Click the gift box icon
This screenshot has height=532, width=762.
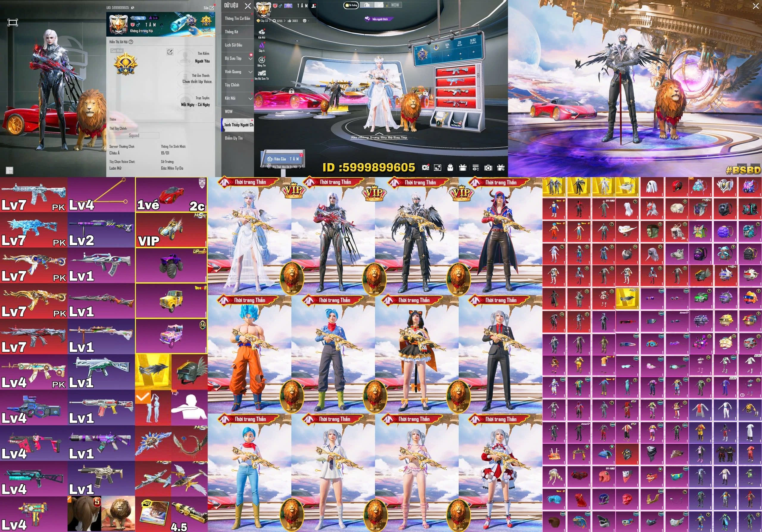coord(463,168)
